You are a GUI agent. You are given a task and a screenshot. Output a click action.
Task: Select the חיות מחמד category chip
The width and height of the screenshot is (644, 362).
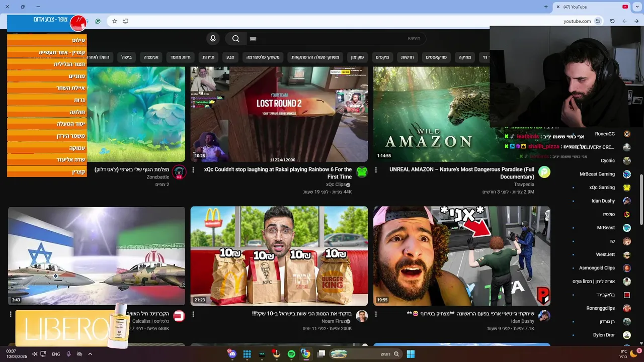pyautogui.click(x=180, y=57)
